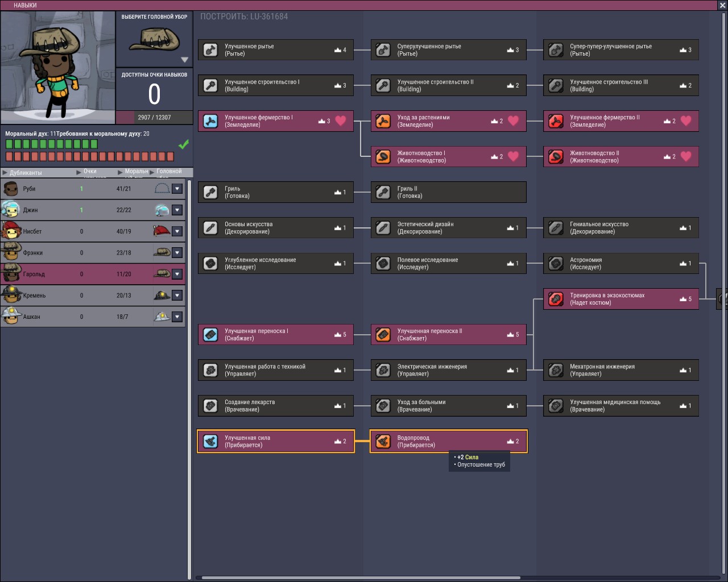
Task: Open the hat dropdown for Джин
Action: (177, 210)
